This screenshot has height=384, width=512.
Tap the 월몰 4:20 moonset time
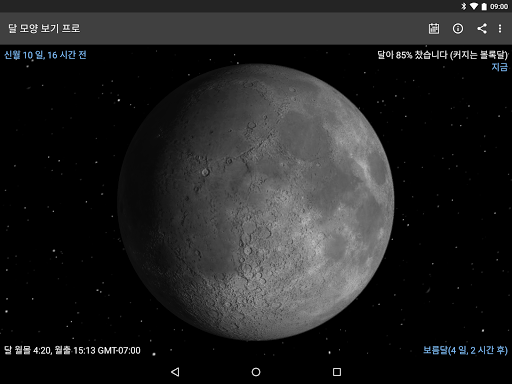pyautogui.click(x=32, y=350)
